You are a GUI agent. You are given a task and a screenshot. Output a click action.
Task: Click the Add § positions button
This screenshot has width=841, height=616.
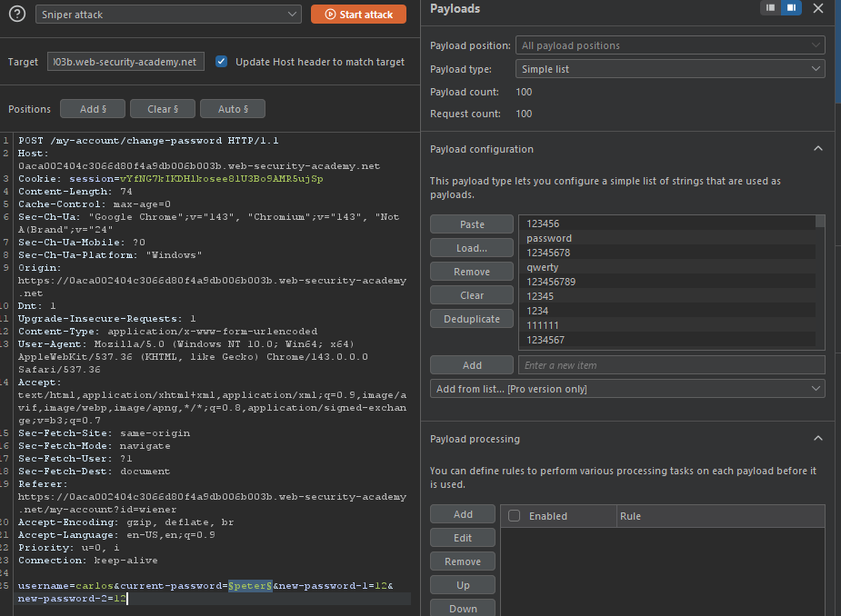93,109
